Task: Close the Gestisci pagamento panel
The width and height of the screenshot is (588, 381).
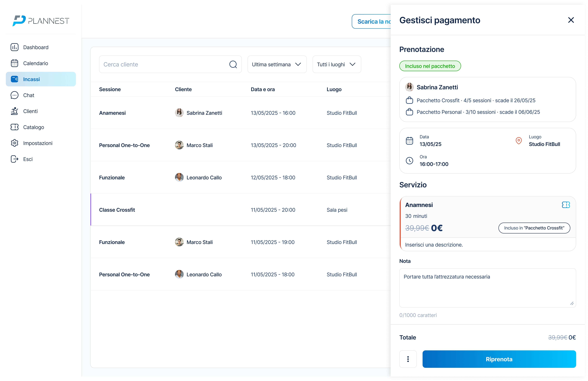Action: pos(571,20)
